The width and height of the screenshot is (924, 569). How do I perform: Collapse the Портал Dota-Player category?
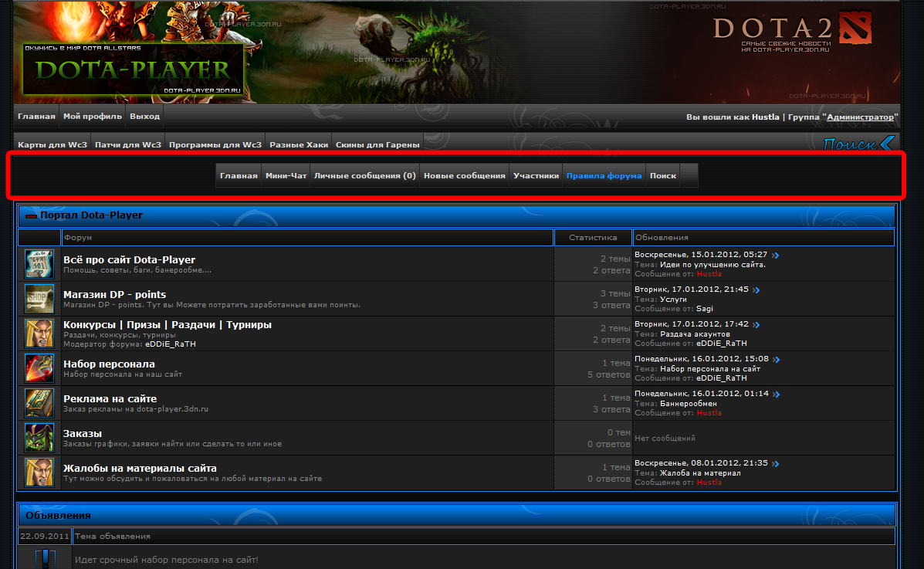(x=31, y=216)
